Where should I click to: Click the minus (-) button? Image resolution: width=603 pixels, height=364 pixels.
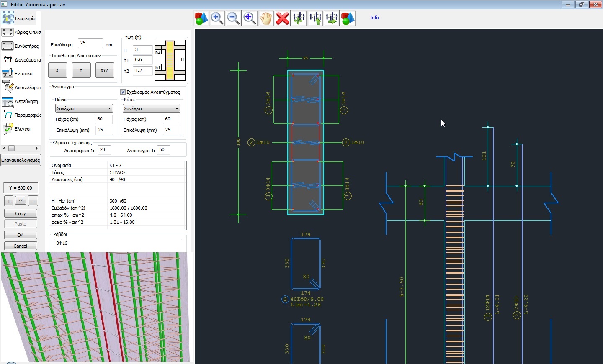(x=33, y=201)
